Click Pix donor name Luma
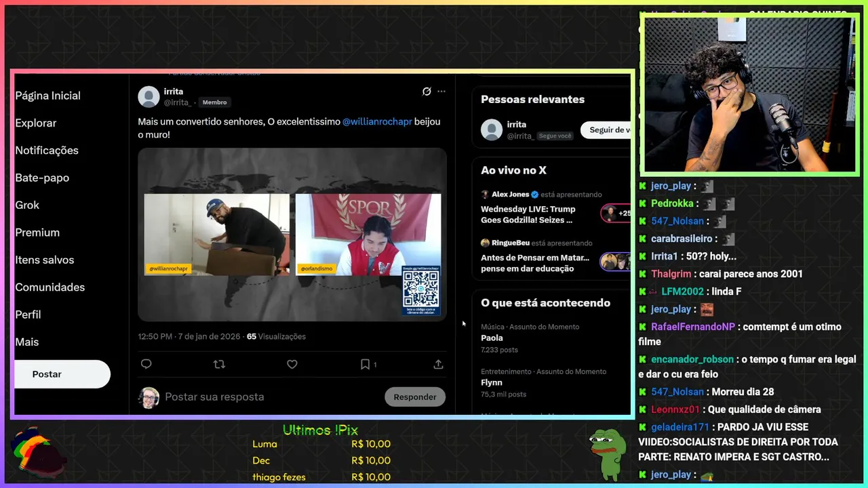Viewport: 868px width, 488px height. pos(264,444)
